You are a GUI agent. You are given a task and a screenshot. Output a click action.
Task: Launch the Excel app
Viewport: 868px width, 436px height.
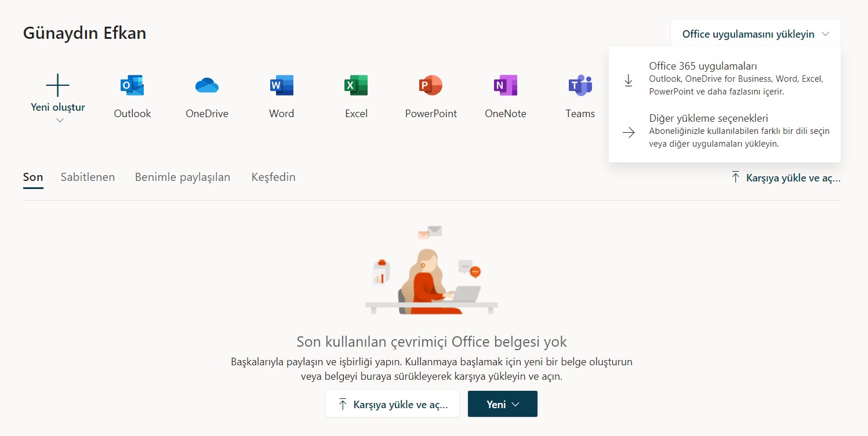356,86
